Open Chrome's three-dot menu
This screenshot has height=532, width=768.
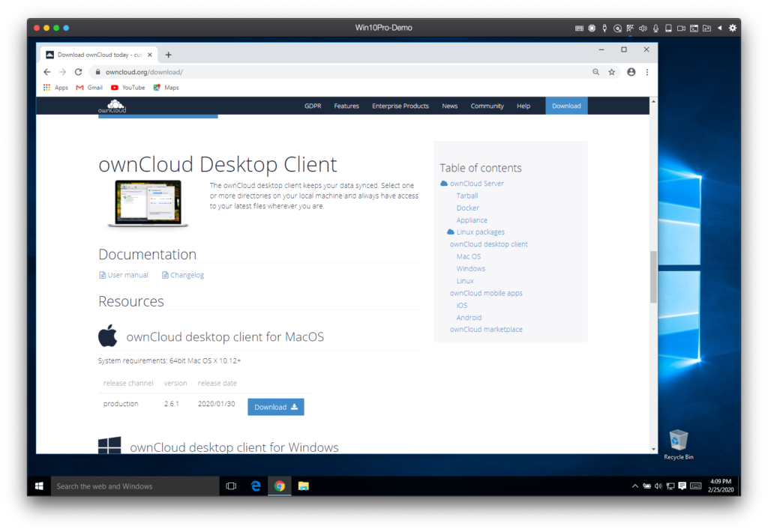point(647,72)
